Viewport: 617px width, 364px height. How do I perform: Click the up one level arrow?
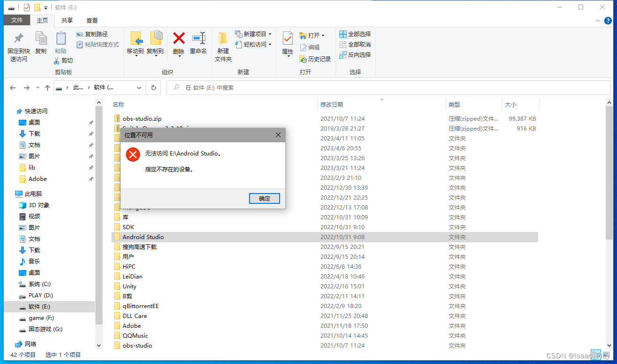[47, 88]
